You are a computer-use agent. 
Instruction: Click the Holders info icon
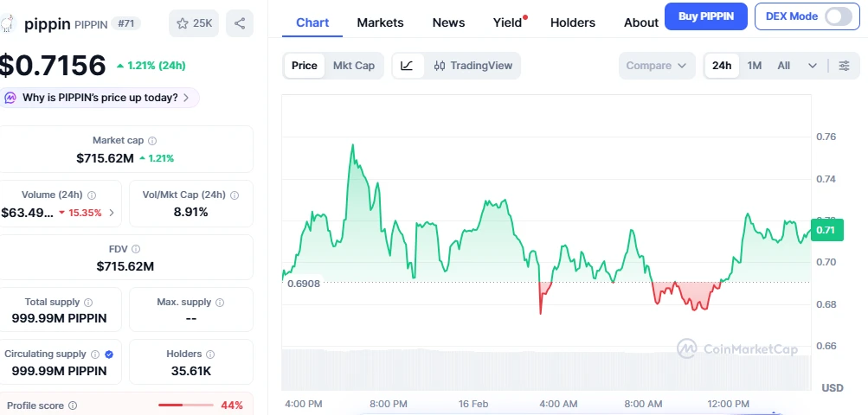pos(210,354)
